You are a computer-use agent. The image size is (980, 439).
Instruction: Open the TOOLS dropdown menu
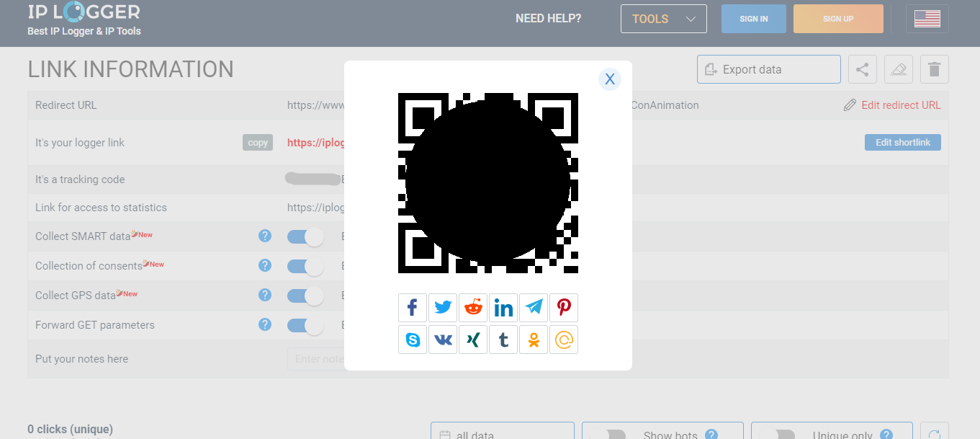pos(664,19)
